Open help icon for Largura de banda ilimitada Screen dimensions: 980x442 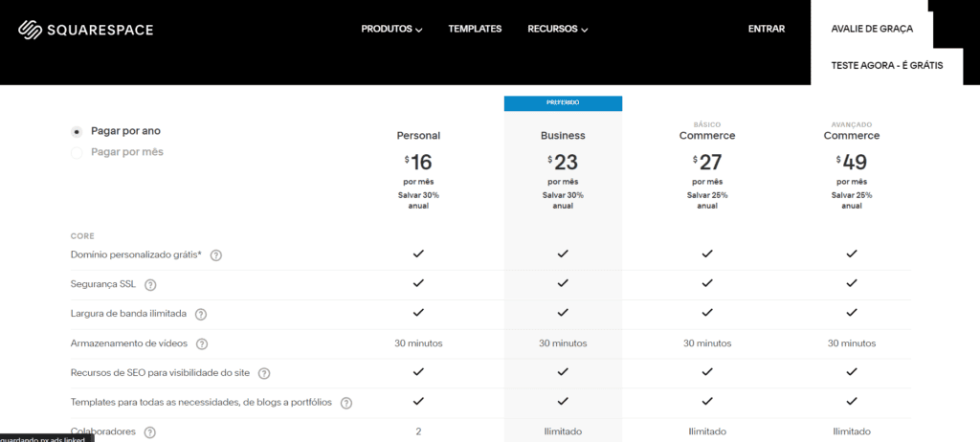click(x=201, y=315)
